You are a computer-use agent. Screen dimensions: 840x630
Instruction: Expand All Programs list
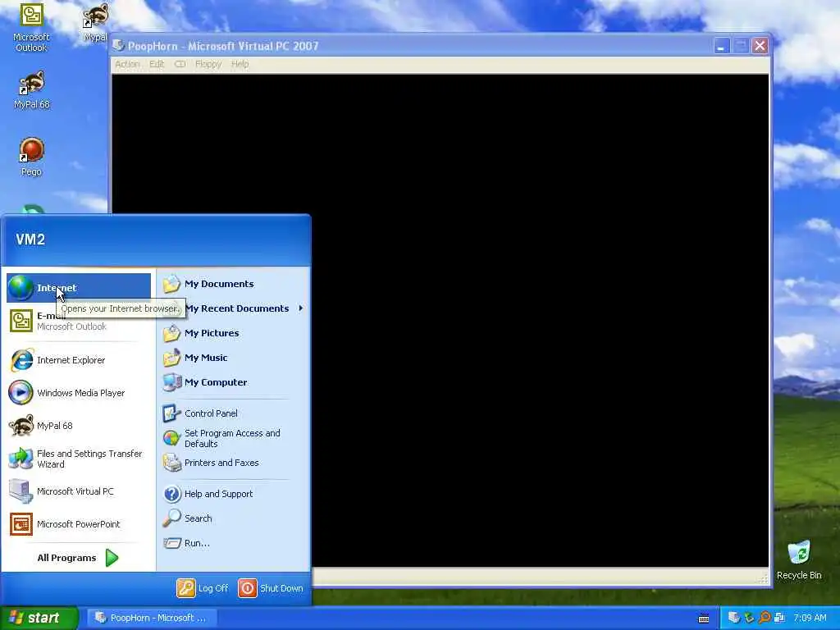point(78,558)
